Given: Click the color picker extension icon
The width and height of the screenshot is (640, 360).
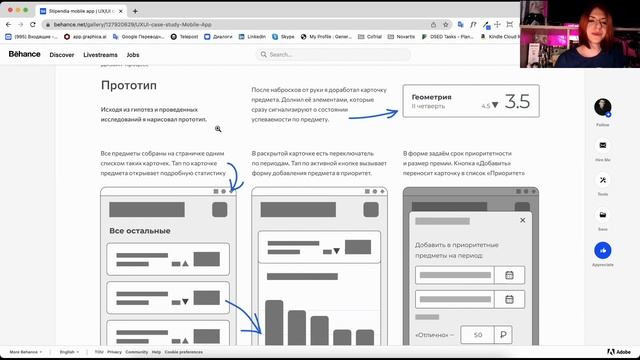Looking at the screenshot, I should pyautogui.click(x=486, y=25).
